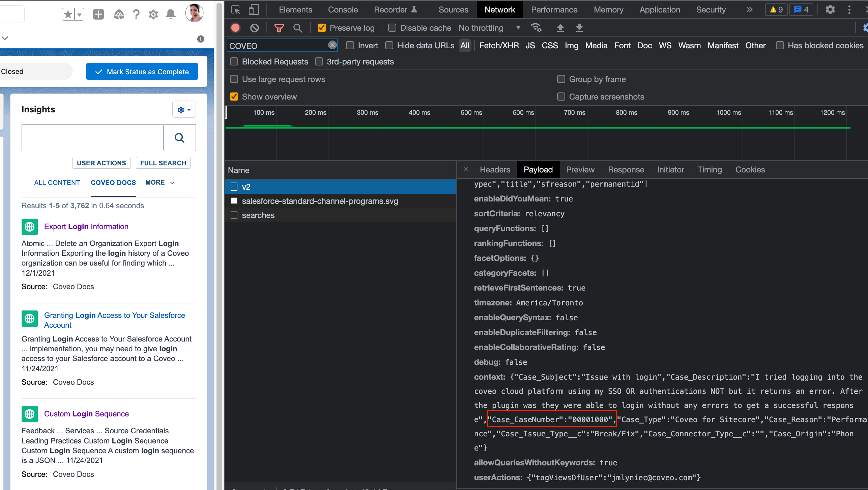Enable the Disable cache checkbox

pyautogui.click(x=392, y=28)
